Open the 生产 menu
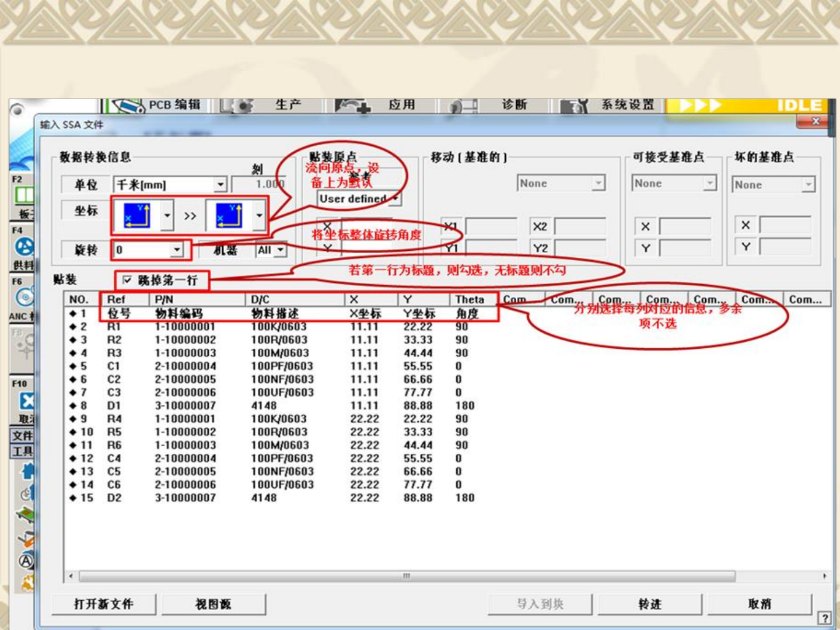This screenshot has height=630, width=840. (x=288, y=105)
